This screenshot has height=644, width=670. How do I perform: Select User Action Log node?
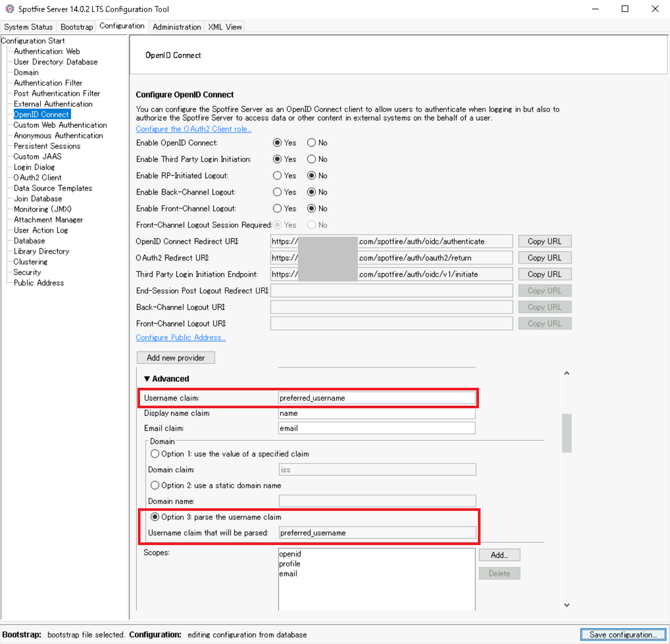click(41, 230)
